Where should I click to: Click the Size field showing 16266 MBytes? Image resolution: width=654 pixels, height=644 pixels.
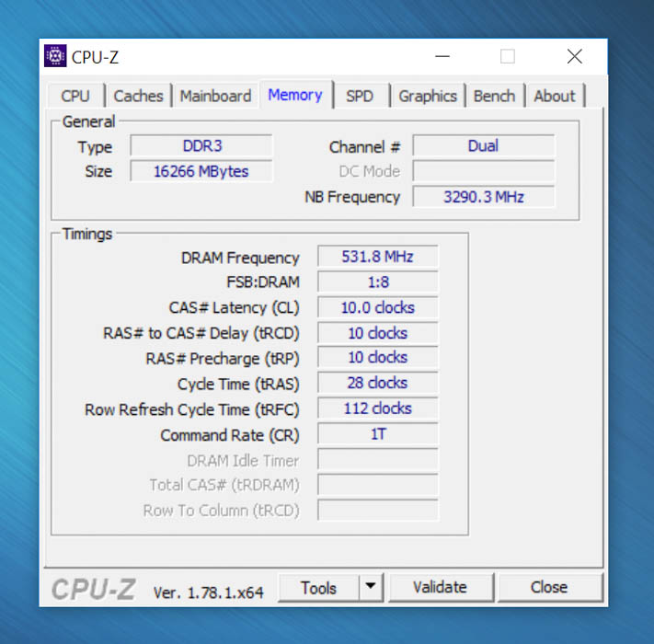click(x=201, y=171)
